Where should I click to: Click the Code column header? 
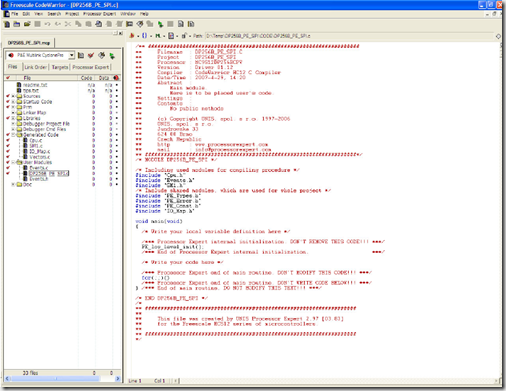tap(86, 78)
